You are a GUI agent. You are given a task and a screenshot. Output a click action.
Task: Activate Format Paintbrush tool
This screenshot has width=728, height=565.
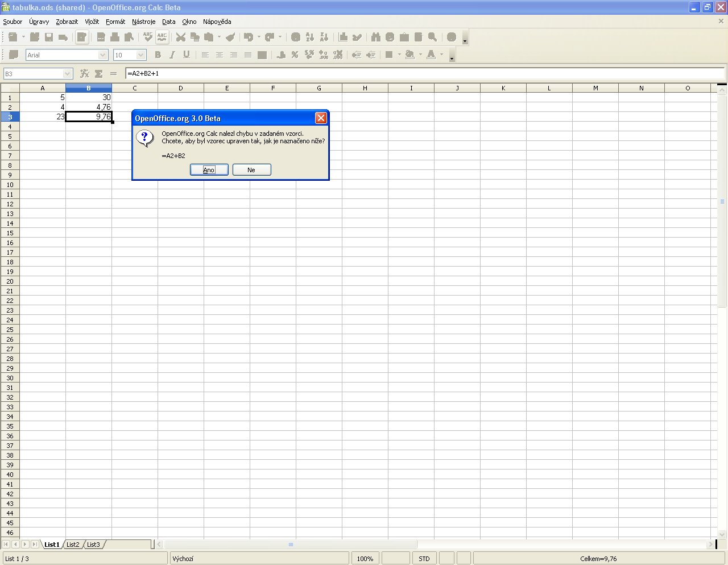(x=230, y=37)
